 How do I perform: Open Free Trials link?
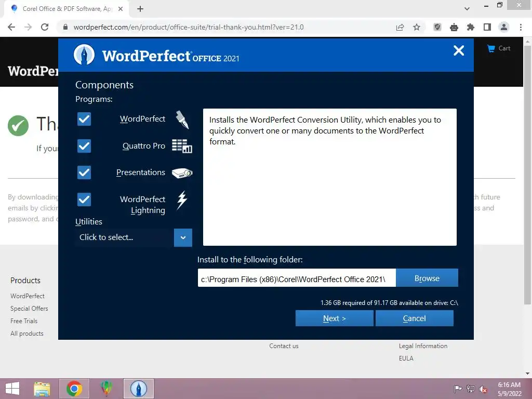(24, 321)
